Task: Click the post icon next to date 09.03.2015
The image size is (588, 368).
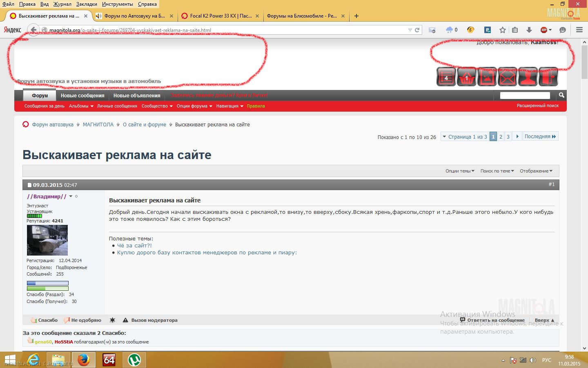Action: [29, 185]
